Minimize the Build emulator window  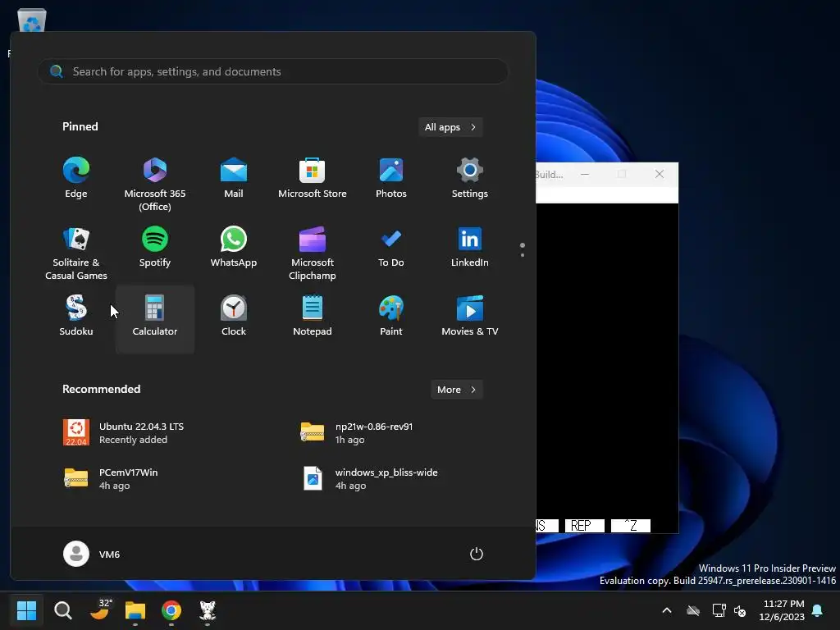click(585, 174)
